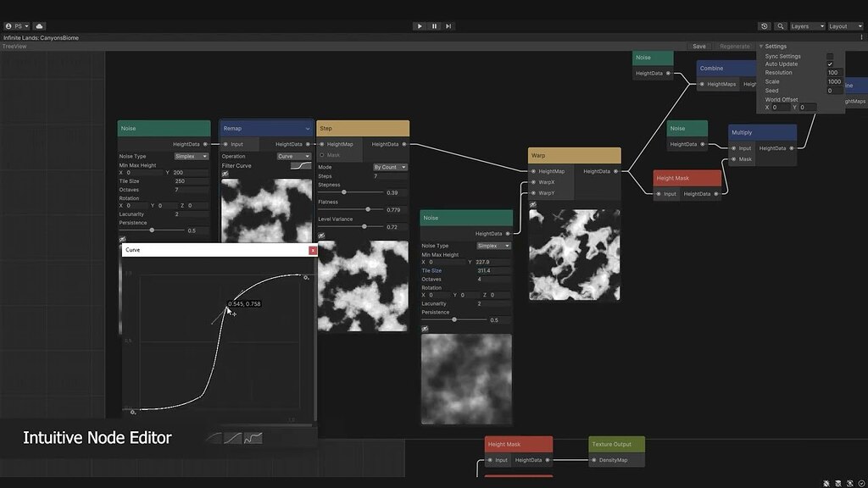
Task: Click the Filter Curve thumbnail on Remap node
Action: pos(301,165)
